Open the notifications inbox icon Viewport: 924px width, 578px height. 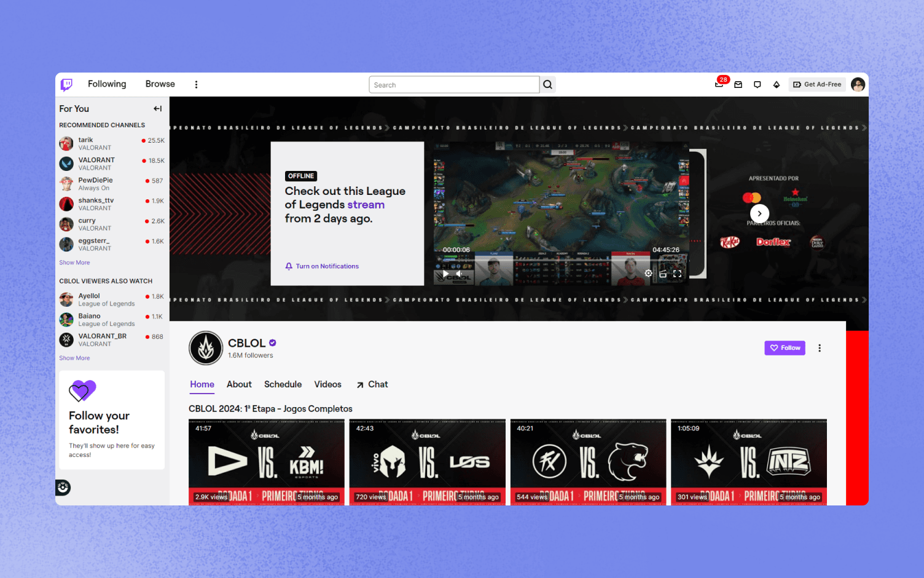tap(738, 85)
